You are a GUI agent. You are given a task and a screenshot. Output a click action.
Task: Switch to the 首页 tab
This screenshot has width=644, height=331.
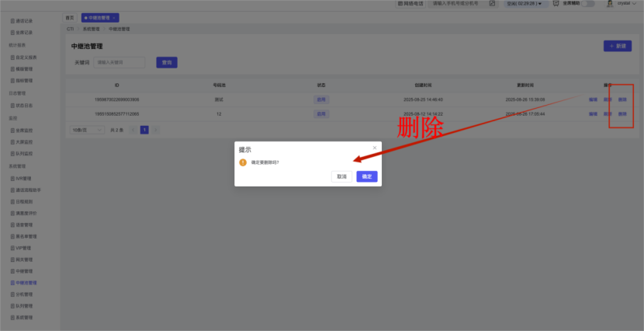70,17
